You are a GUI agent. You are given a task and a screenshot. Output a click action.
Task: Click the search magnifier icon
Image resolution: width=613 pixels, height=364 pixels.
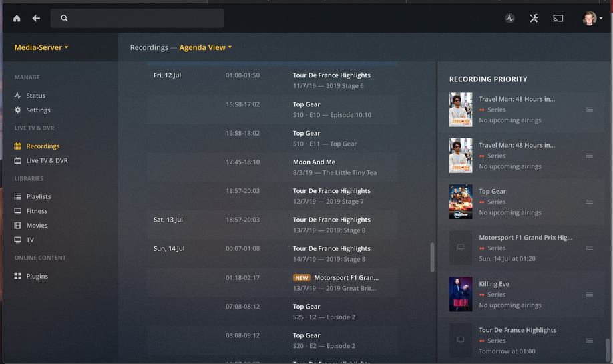click(65, 19)
